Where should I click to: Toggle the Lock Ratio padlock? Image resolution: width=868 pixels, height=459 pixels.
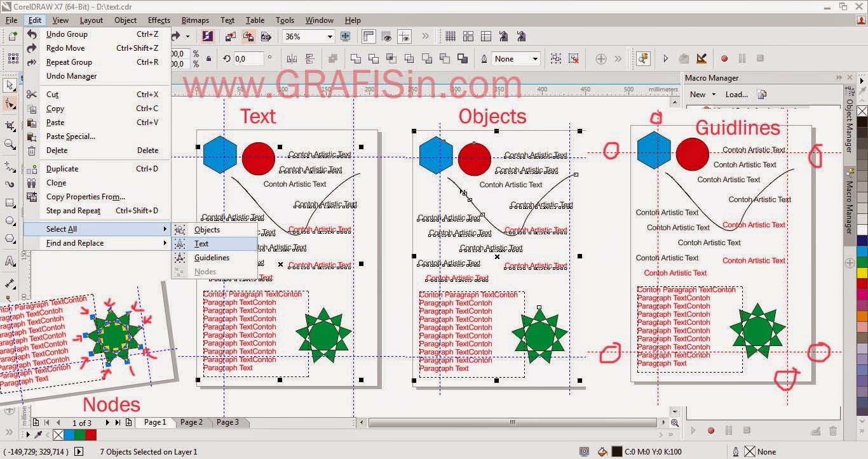click(209, 59)
